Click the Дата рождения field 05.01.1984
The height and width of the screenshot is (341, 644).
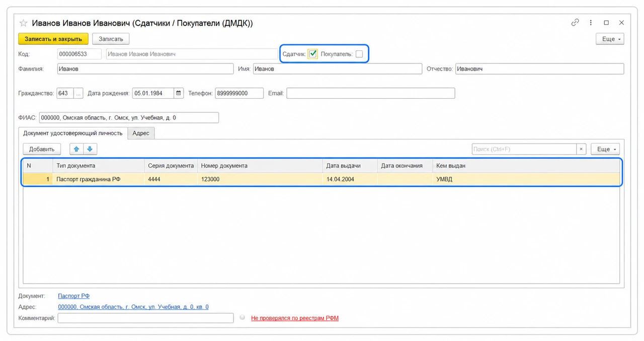153,93
